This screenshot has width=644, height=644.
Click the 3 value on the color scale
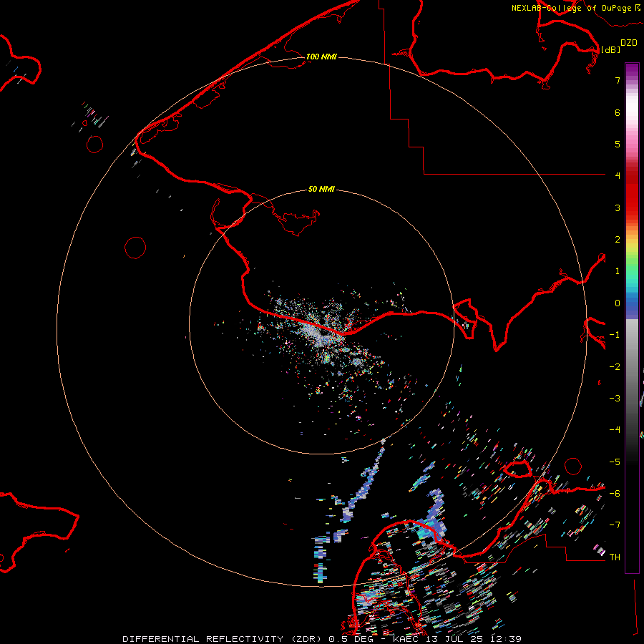pos(618,208)
